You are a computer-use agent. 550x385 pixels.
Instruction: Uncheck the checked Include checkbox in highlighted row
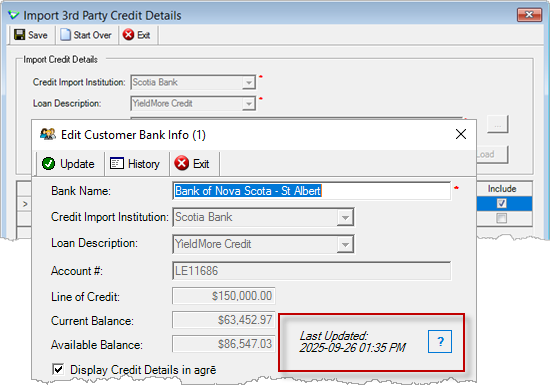click(502, 203)
